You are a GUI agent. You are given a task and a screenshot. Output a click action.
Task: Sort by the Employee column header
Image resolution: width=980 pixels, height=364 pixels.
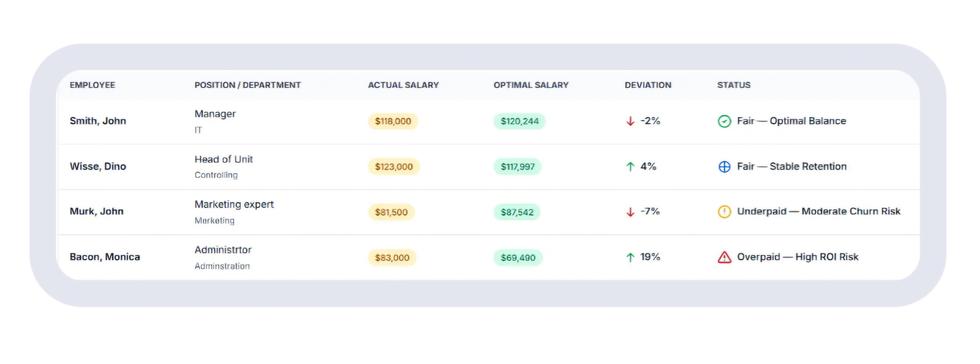coord(93,85)
